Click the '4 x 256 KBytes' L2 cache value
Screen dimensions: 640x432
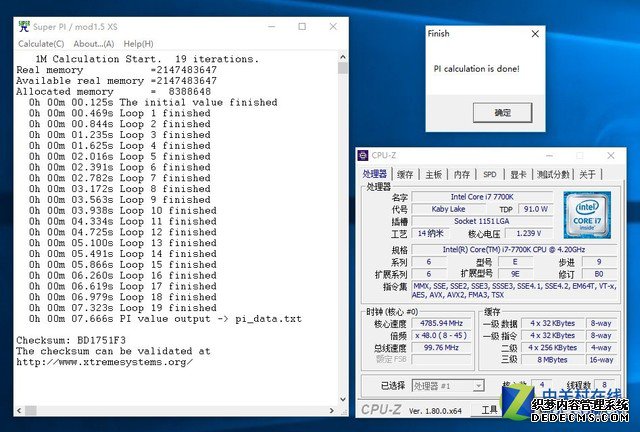[552, 347]
